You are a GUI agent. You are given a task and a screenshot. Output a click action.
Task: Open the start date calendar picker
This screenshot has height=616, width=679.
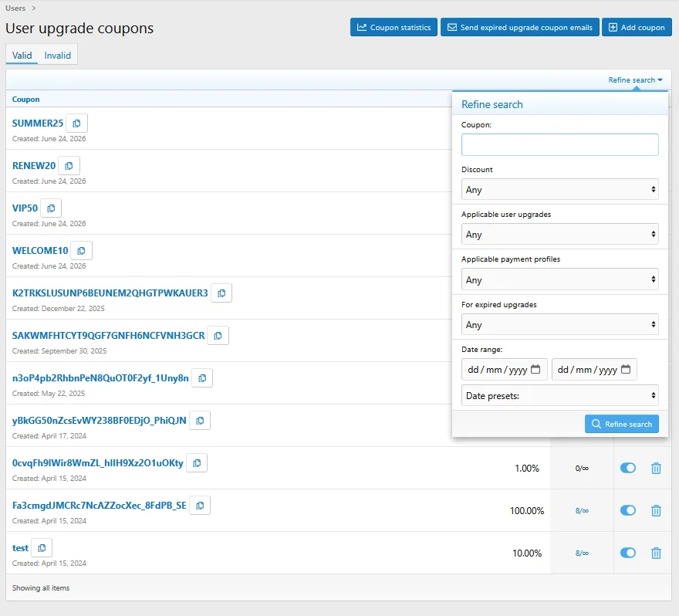point(535,369)
